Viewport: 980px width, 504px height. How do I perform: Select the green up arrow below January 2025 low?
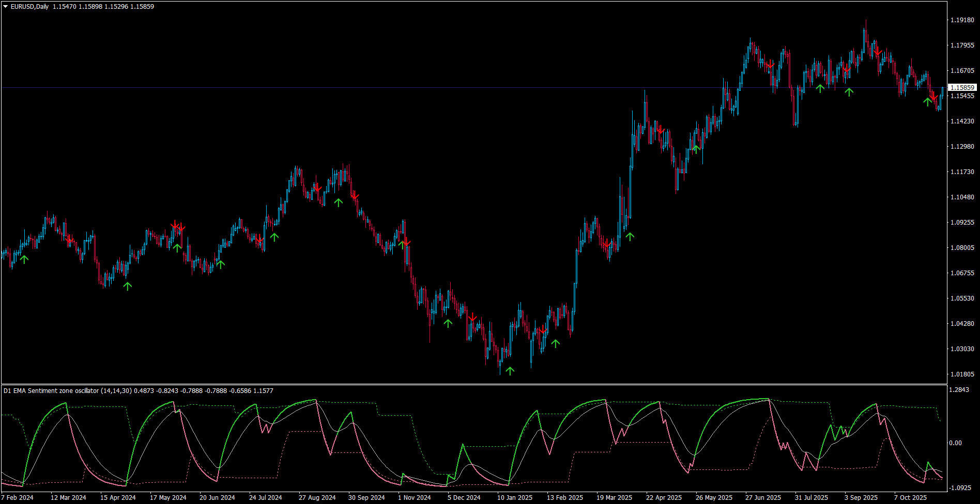point(510,371)
